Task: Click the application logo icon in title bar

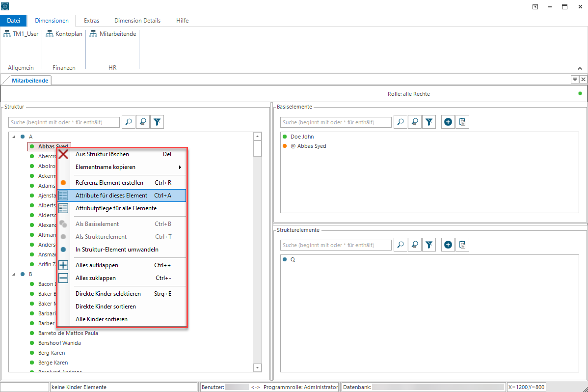Action: [x=5, y=6]
